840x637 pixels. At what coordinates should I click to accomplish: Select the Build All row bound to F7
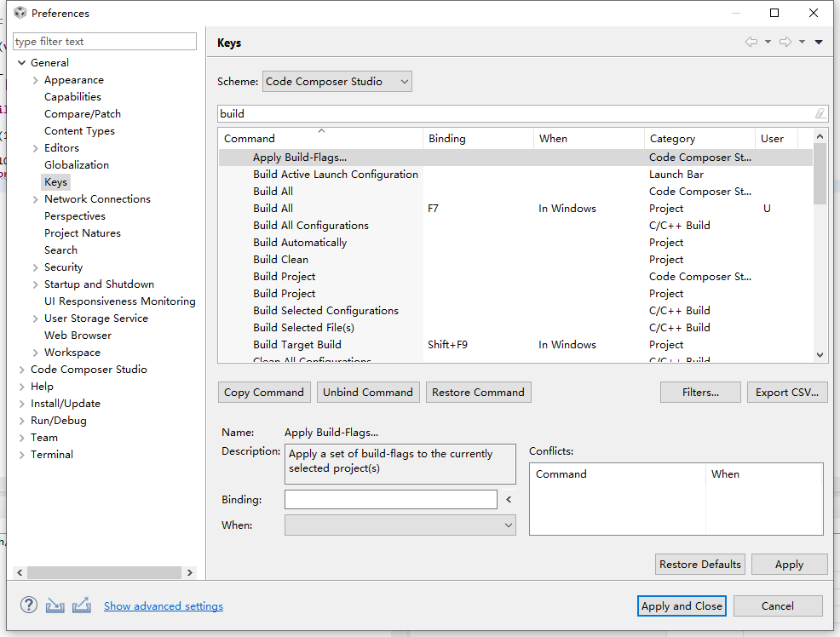pyautogui.click(x=515, y=209)
